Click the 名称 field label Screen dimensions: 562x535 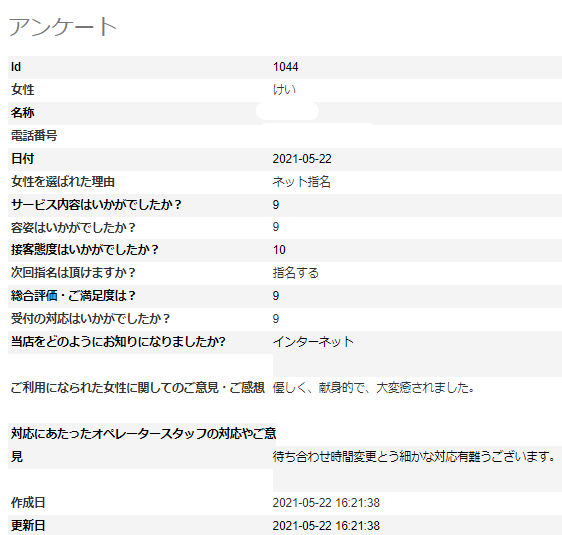coord(23,113)
